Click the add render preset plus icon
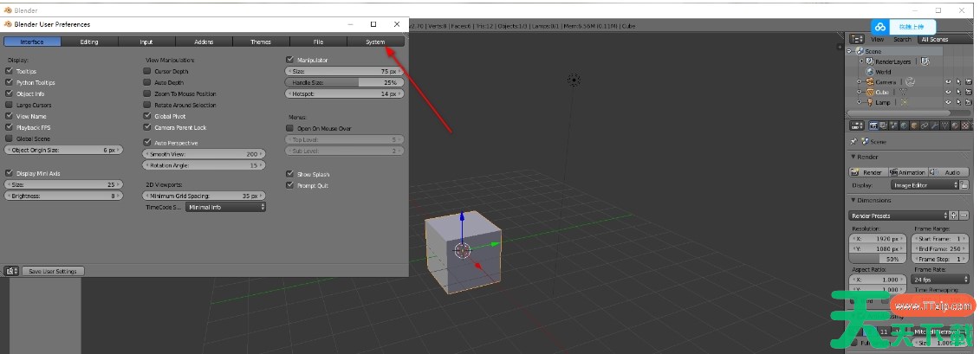Image resolution: width=980 pixels, height=354 pixels. 953,215
